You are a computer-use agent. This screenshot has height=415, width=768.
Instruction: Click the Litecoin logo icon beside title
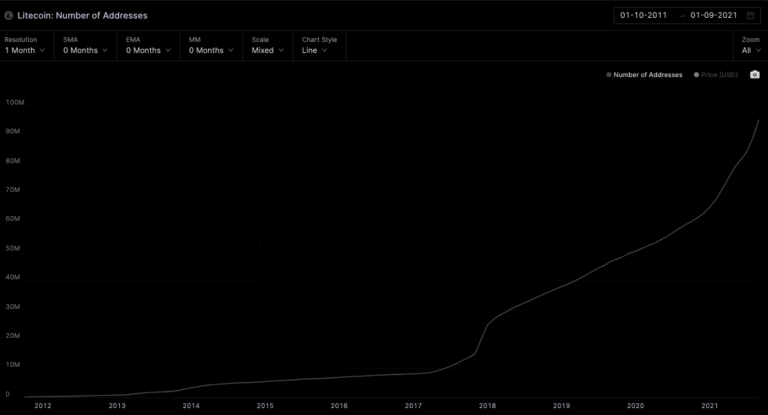point(8,16)
